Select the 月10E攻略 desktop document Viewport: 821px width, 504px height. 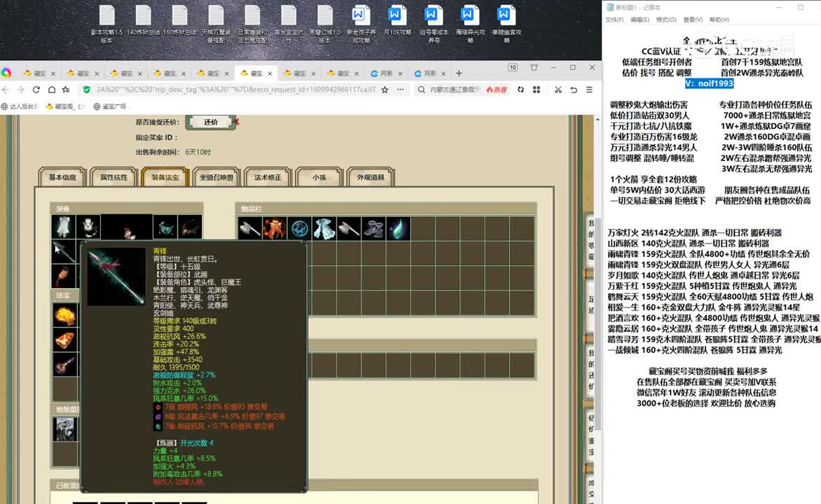pos(397,21)
